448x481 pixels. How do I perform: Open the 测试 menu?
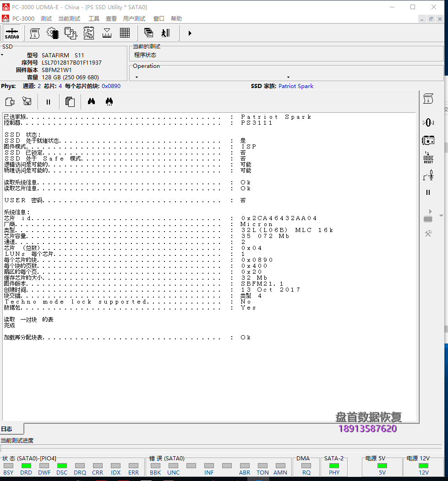tap(46, 19)
